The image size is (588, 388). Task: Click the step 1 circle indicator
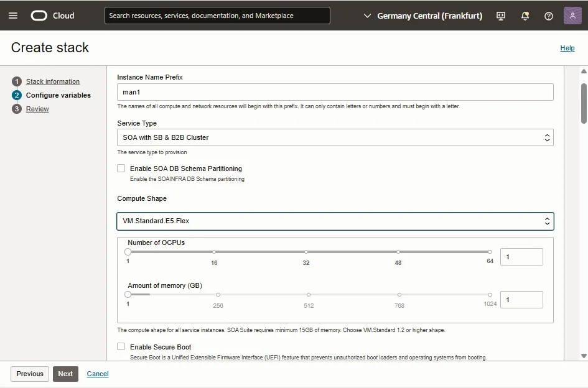pyautogui.click(x=17, y=81)
